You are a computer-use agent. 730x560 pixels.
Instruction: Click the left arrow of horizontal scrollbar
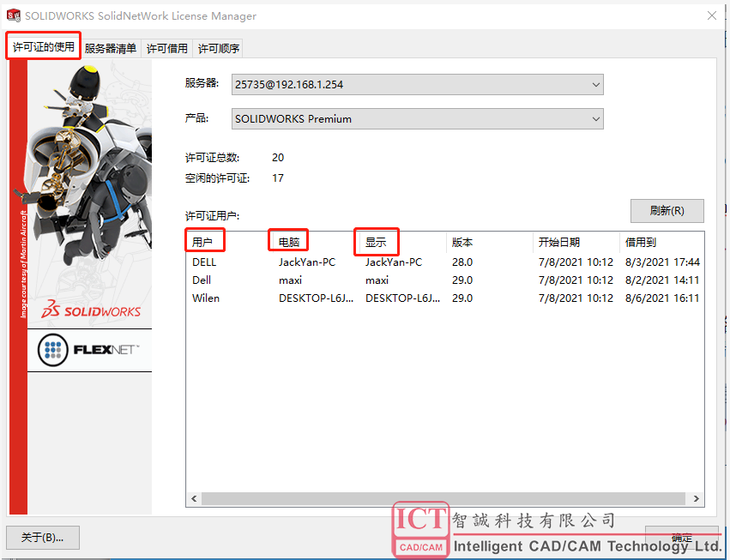(x=194, y=498)
